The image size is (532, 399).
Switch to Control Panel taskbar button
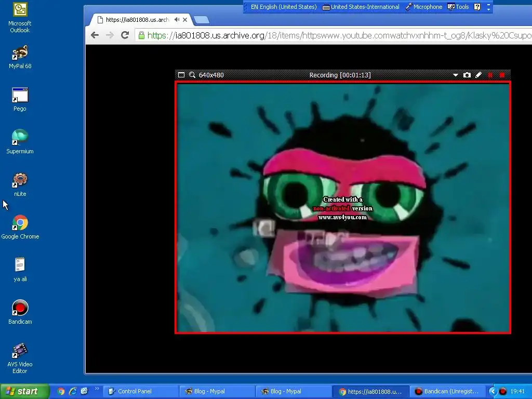click(141, 392)
